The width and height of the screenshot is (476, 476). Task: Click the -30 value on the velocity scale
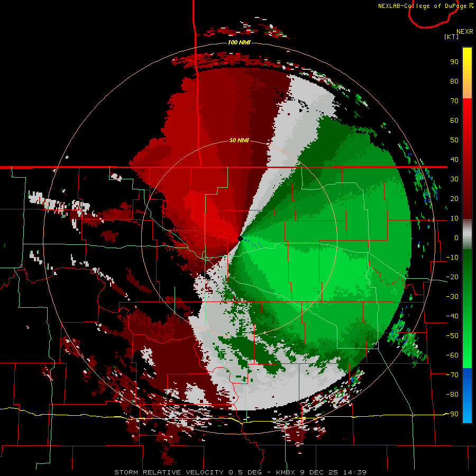pyautogui.click(x=452, y=297)
